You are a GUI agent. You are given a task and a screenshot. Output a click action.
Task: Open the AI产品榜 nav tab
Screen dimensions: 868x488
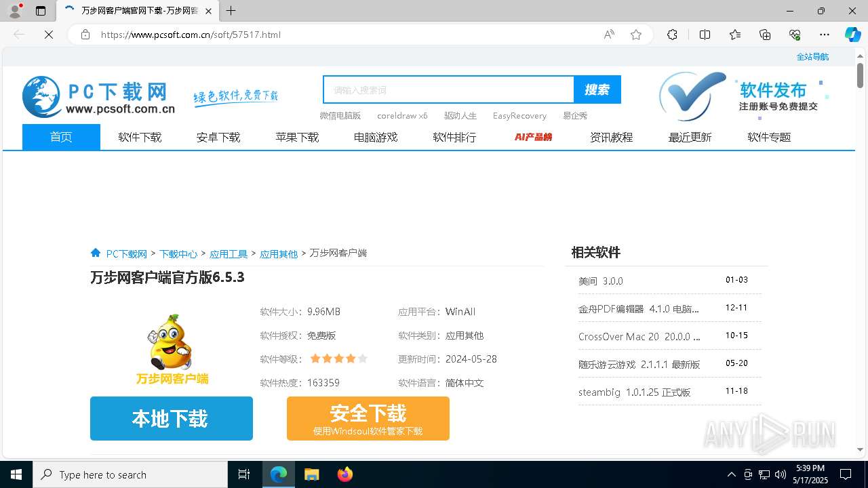(533, 137)
